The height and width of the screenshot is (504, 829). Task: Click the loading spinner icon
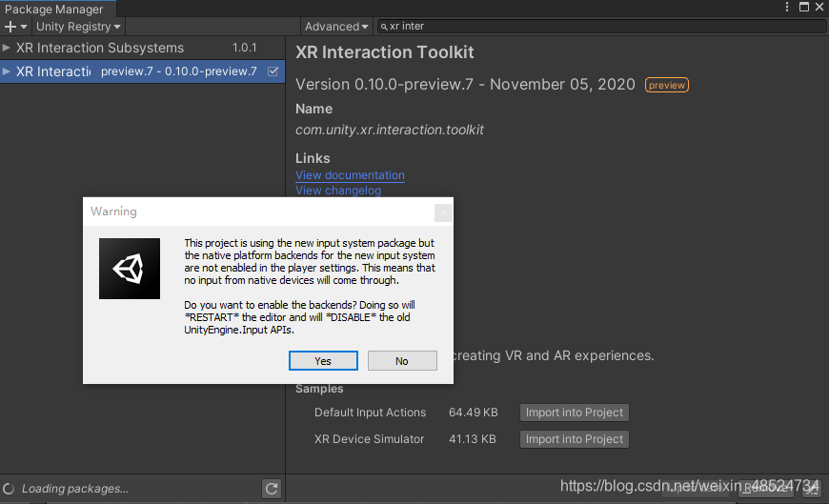point(9,489)
